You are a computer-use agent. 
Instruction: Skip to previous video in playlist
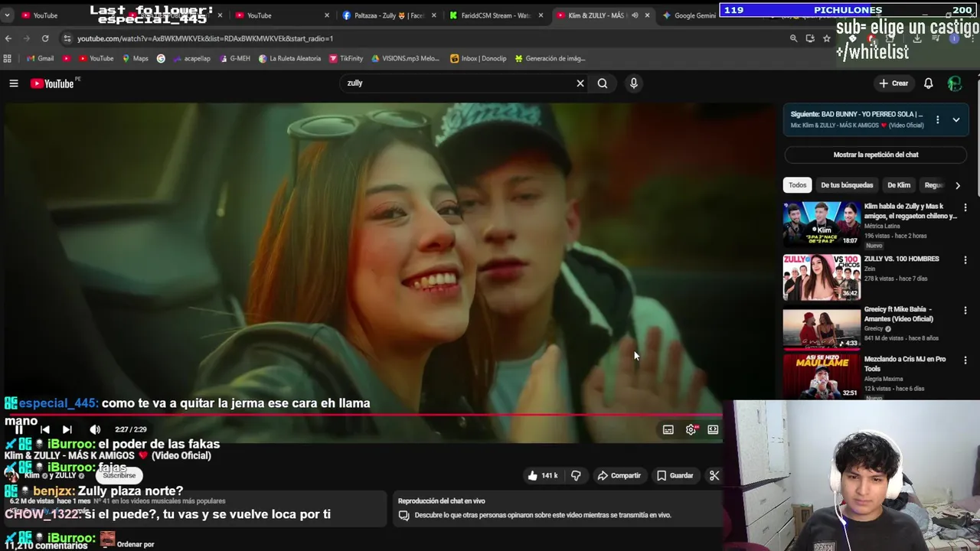click(x=45, y=429)
